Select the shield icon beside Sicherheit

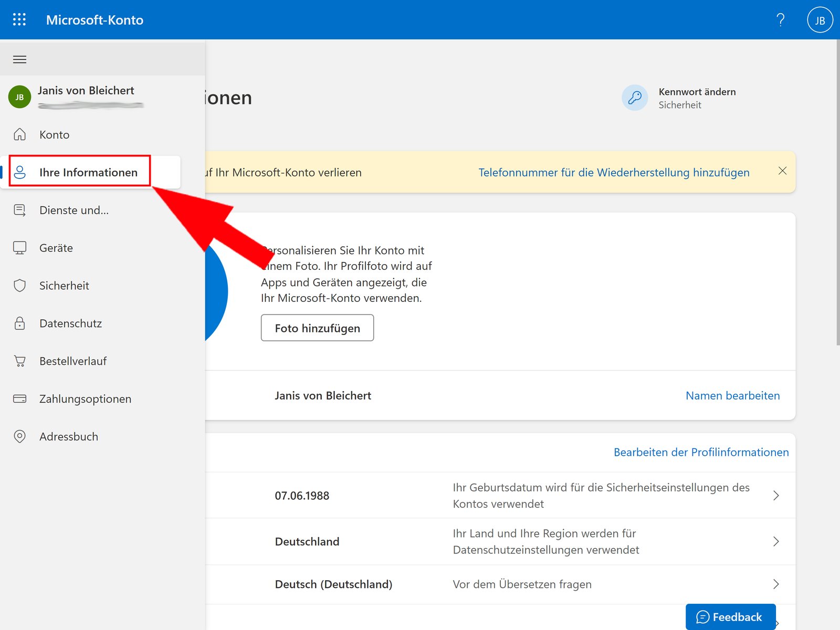19,286
